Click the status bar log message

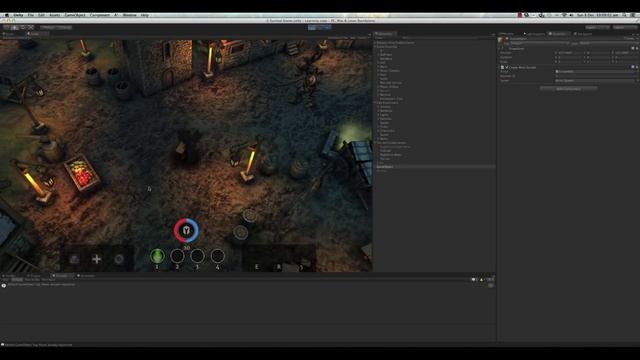click(39, 345)
